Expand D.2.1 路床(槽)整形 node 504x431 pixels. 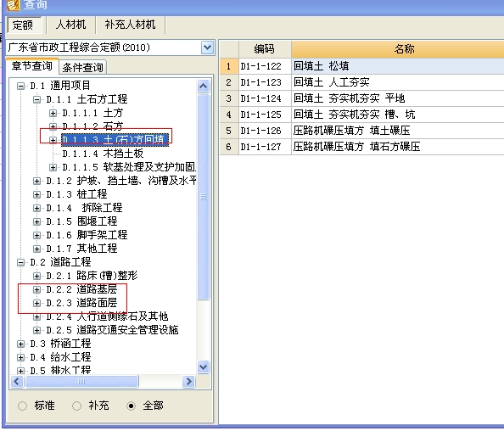[x=37, y=276]
